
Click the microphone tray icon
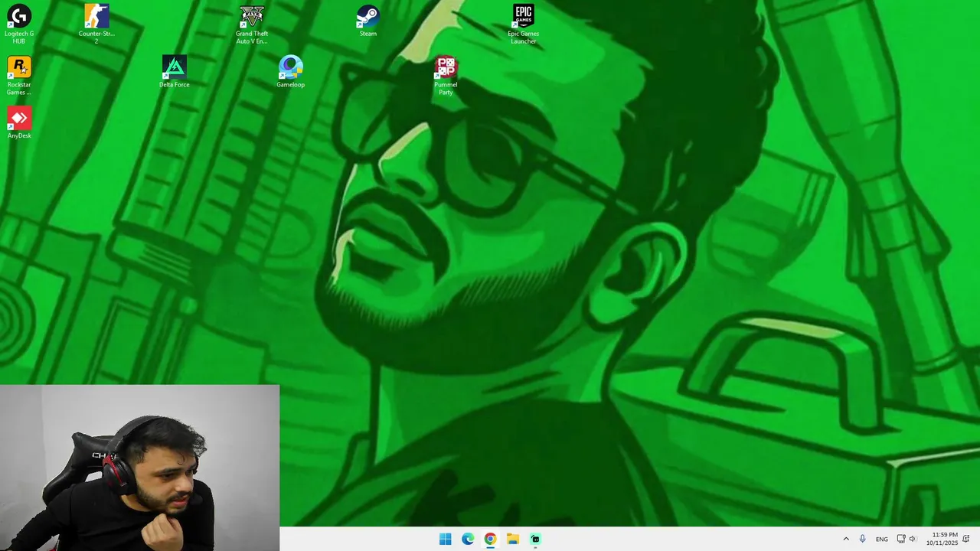(863, 539)
